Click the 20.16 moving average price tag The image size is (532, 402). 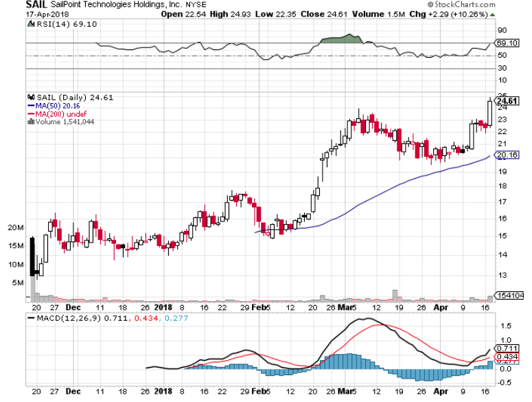[507, 155]
